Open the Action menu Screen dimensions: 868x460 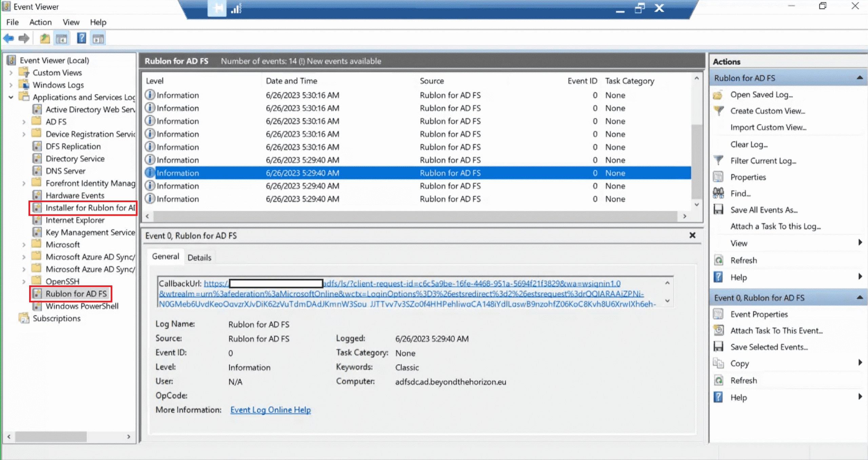point(40,22)
